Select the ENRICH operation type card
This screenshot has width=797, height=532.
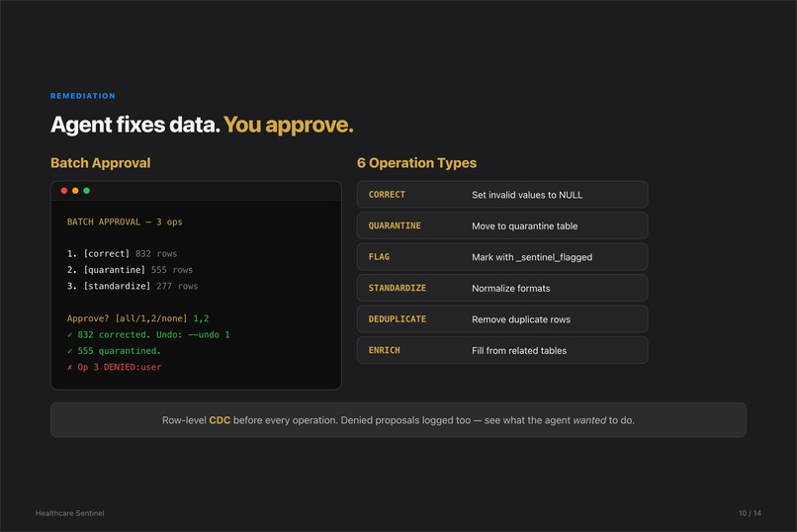[x=502, y=350]
